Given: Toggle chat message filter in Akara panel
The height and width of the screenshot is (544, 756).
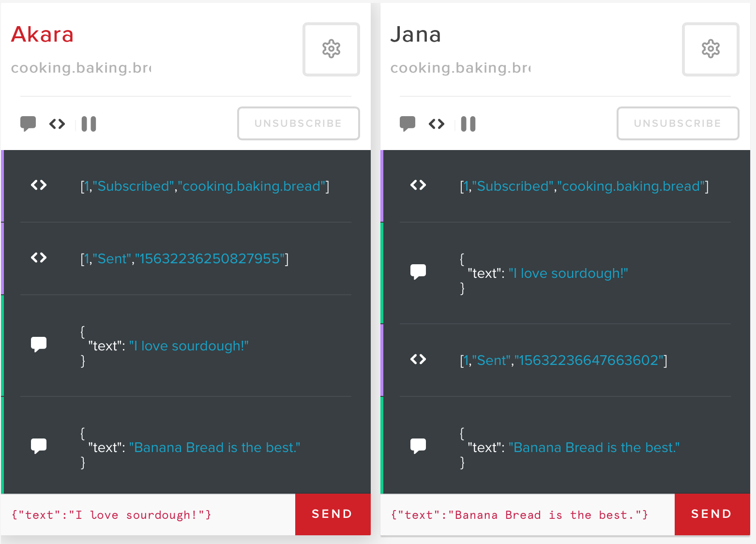Looking at the screenshot, I should pos(28,124).
